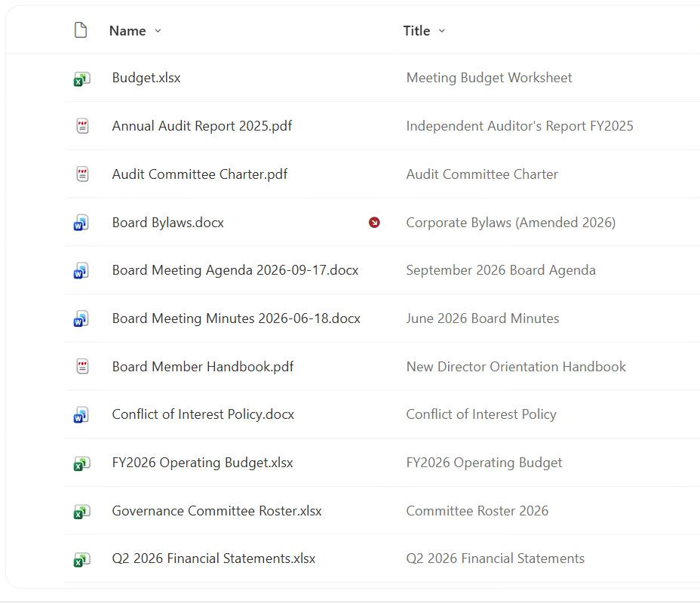Click Word icon for Board Meeting Minutes
The image size is (700, 603).
pos(81,319)
